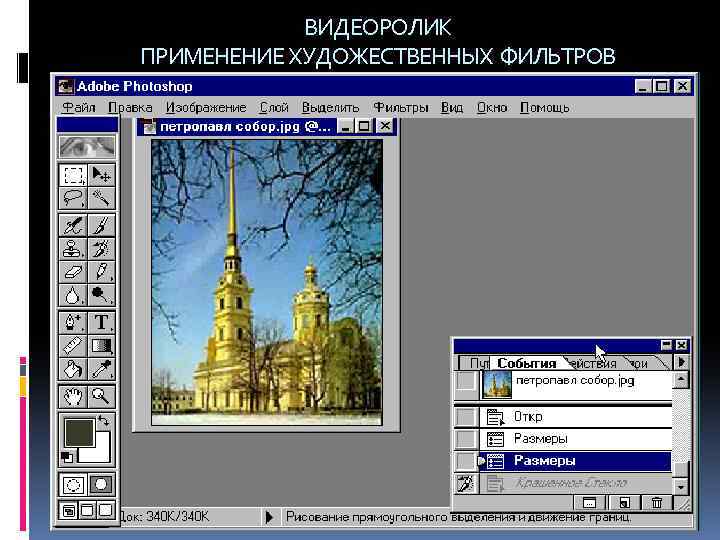Open the Фильтры menu

pyautogui.click(x=400, y=107)
